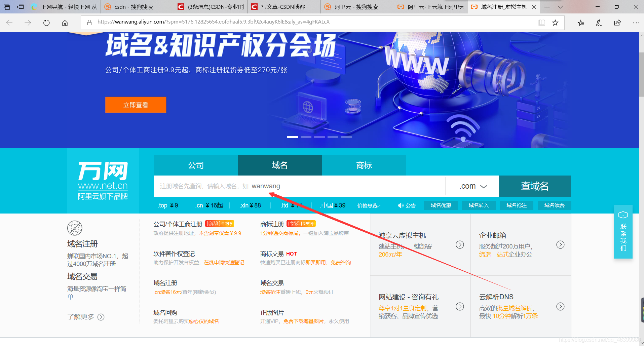The width and height of the screenshot is (644, 346).
Task: Open the 域名回购 link
Action: coord(165,313)
